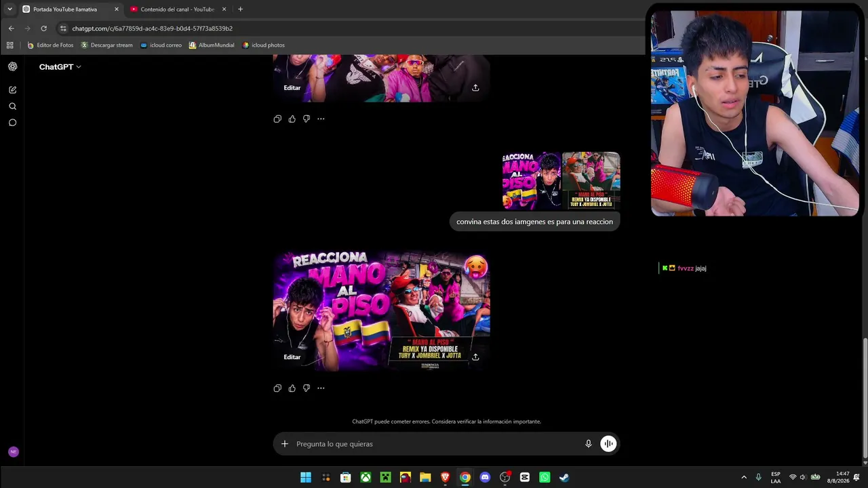Click Editar on the upper generated image
Image resolution: width=868 pixels, height=488 pixels.
tap(292, 87)
